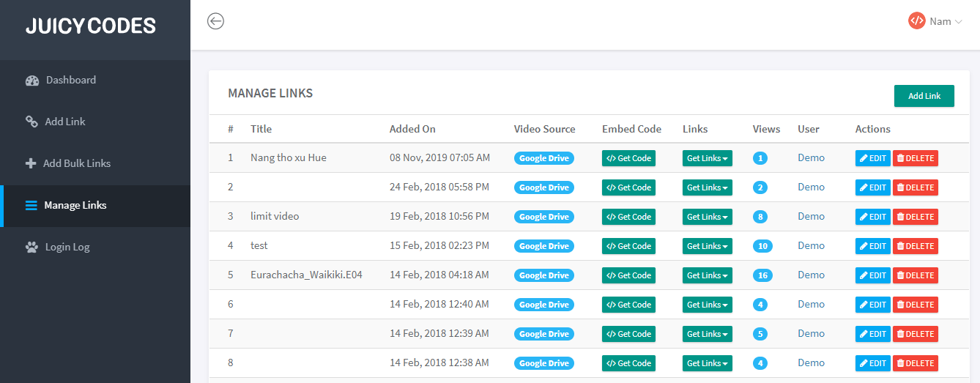Click the red code avatar icon

point(917,21)
